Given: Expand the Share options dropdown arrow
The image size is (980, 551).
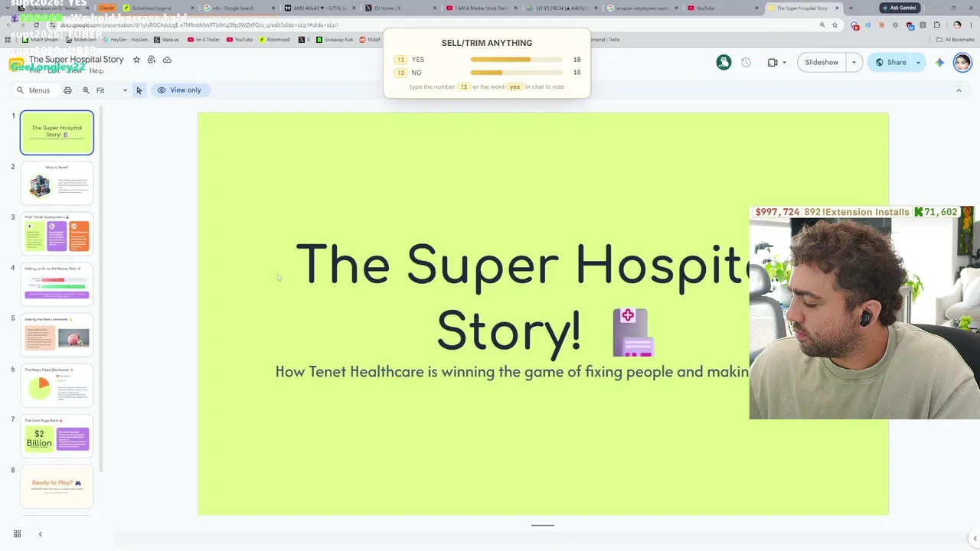Looking at the screenshot, I should tap(918, 62).
